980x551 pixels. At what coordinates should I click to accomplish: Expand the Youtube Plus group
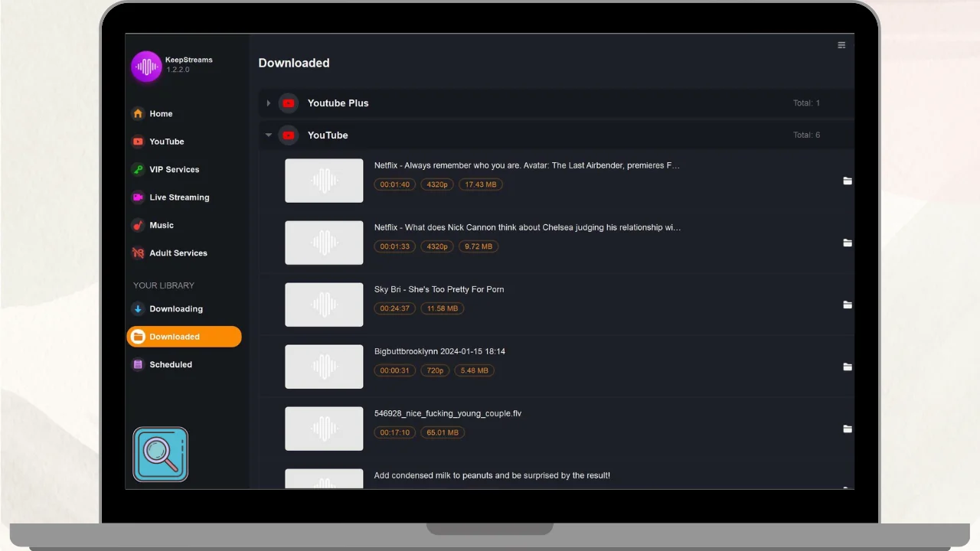pos(268,103)
